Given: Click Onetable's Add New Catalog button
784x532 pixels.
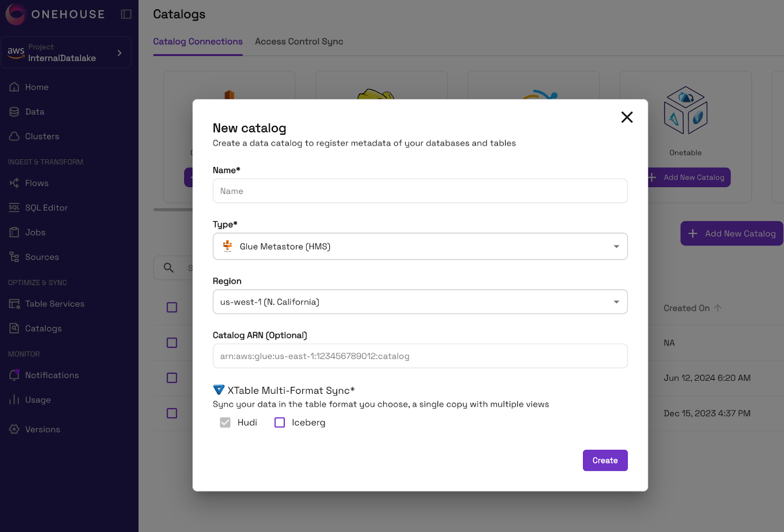Looking at the screenshot, I should [x=689, y=177].
